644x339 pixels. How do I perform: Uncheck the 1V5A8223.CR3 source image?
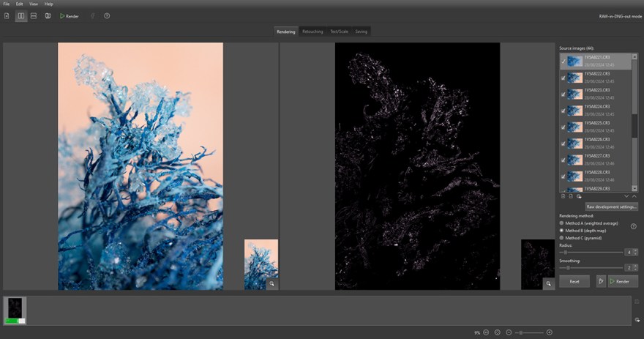[x=563, y=94]
